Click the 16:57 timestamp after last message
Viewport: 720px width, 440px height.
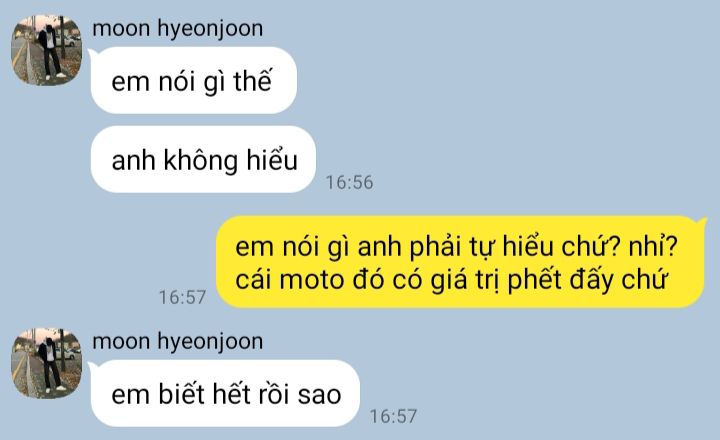(x=394, y=416)
